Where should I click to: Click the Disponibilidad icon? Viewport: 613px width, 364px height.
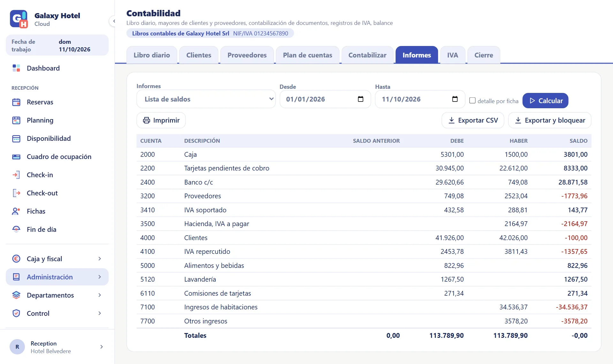coord(16,139)
